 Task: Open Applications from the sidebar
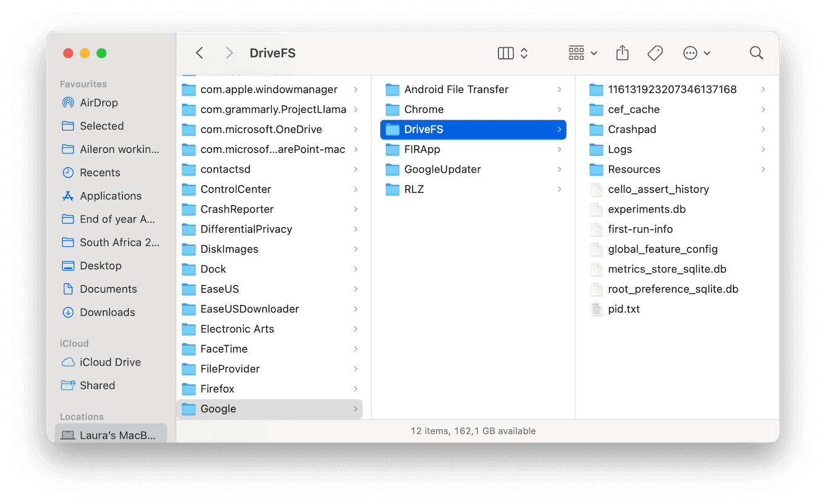coord(109,195)
